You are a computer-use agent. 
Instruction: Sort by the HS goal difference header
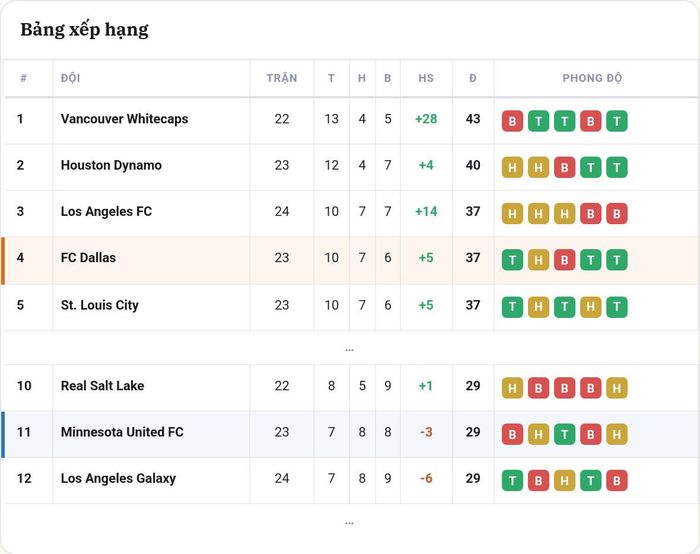pos(426,78)
